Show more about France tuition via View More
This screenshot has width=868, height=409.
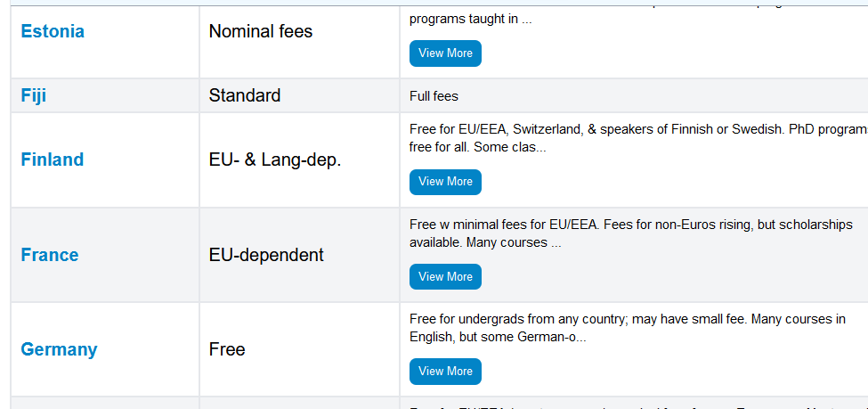tap(445, 276)
